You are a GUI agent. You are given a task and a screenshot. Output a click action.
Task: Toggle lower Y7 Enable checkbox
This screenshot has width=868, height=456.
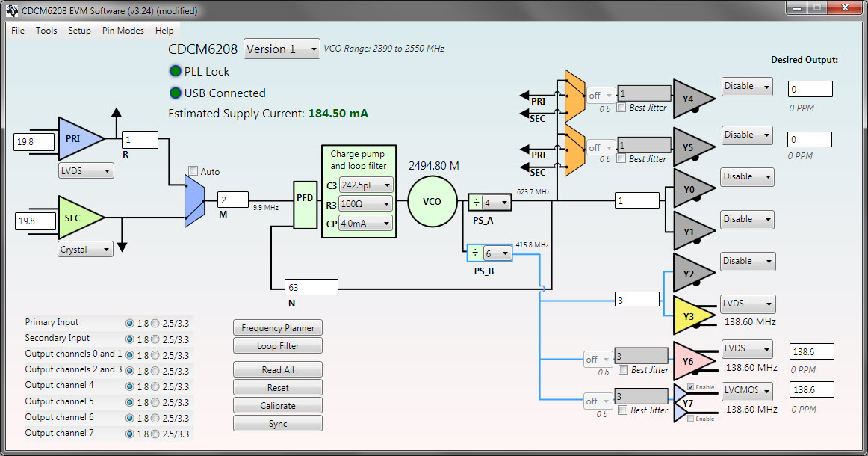690,419
